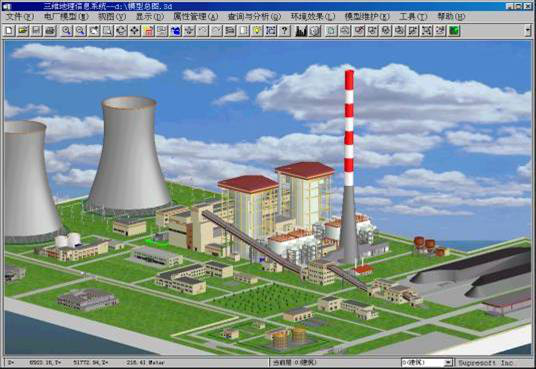Click the Print toolbar icon
This screenshot has height=369, width=536.
(50, 31)
